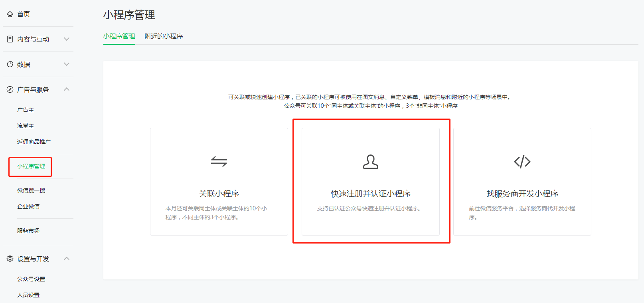Open 公众号设置 in the sidebar
The height and width of the screenshot is (303, 644).
pos(31,279)
